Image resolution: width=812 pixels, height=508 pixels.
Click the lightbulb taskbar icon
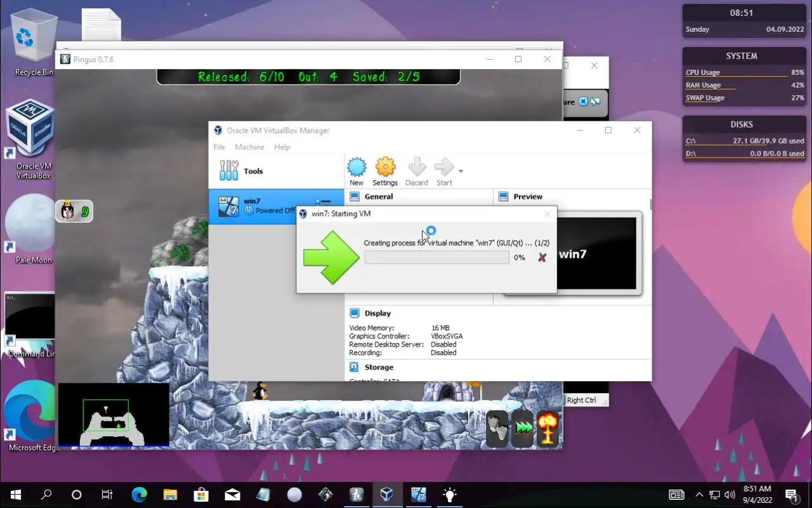coord(450,495)
